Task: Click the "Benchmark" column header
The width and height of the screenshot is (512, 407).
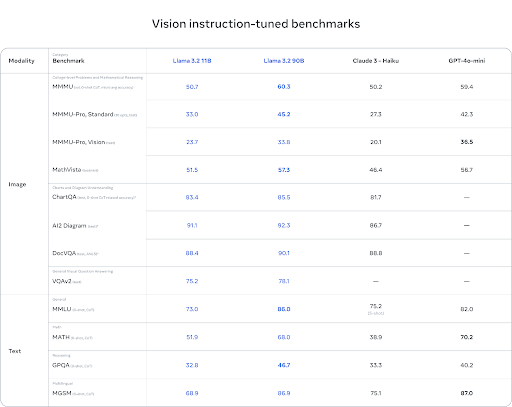Action: (68, 61)
